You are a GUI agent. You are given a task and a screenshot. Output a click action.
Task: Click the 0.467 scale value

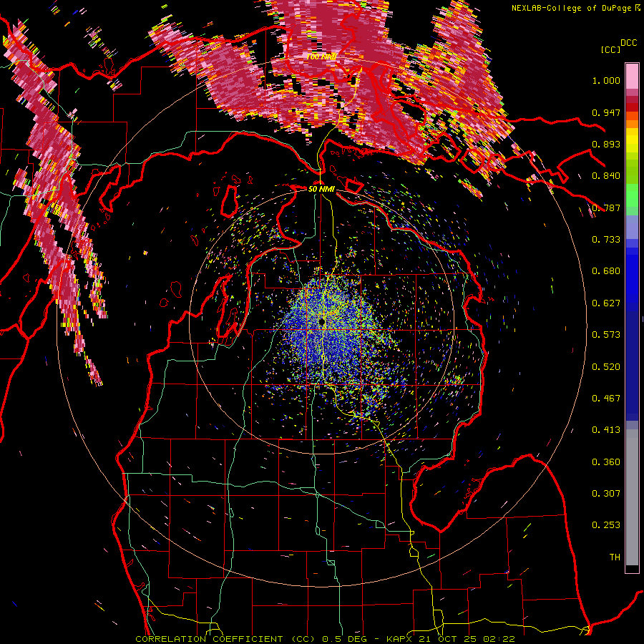[x=606, y=398]
